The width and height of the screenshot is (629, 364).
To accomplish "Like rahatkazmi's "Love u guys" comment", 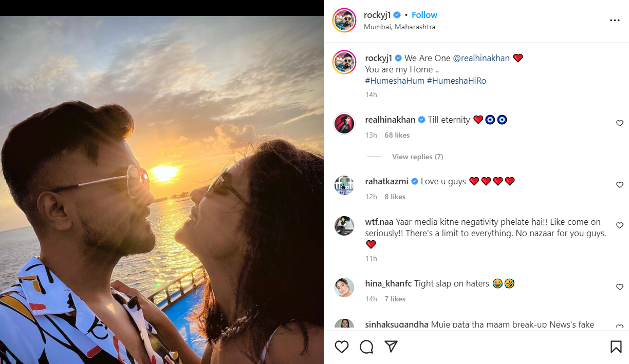I will [x=620, y=185].
